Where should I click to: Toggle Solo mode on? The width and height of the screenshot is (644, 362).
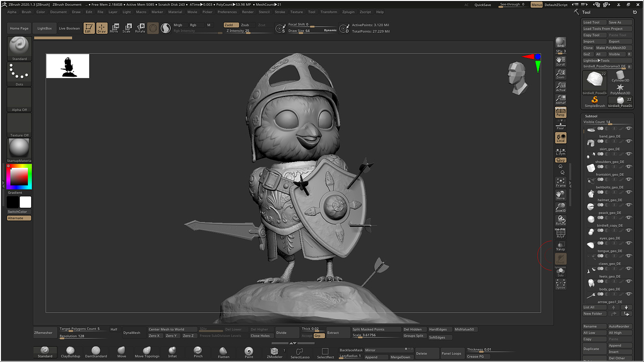560,271
